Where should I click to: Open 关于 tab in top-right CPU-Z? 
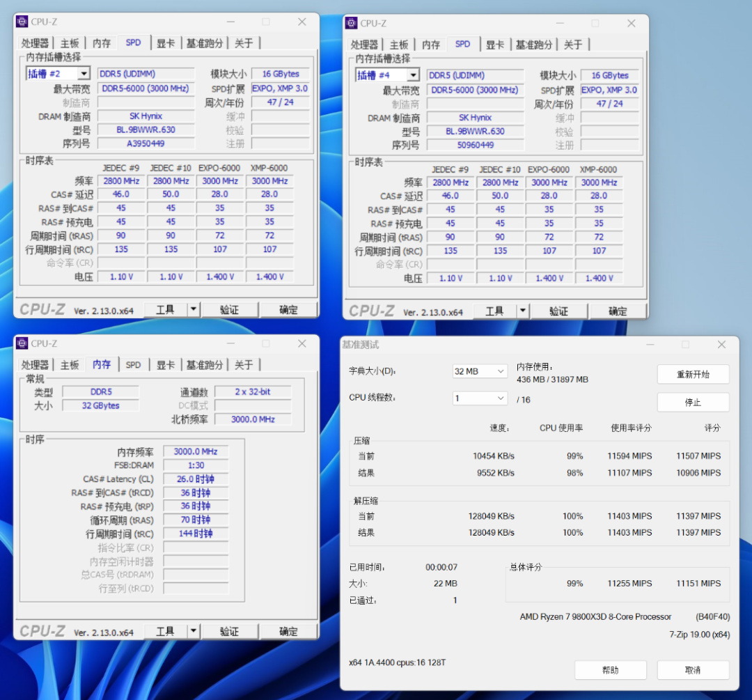[x=573, y=45]
